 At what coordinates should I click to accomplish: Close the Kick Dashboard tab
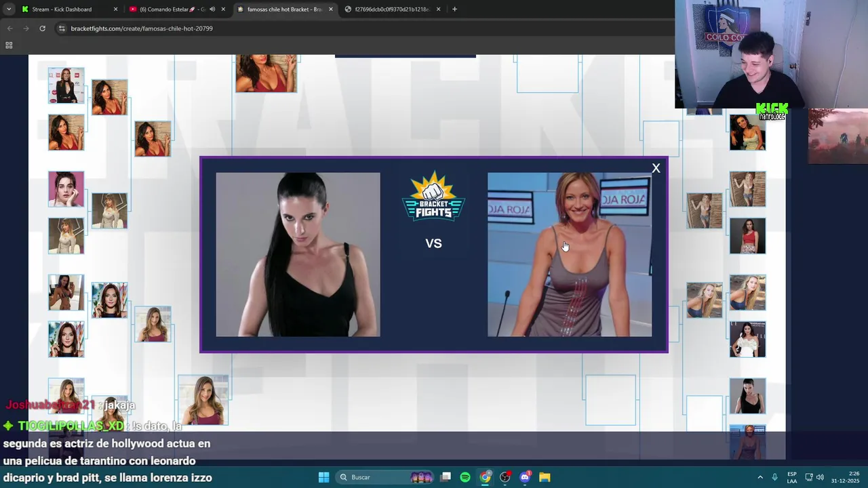tap(115, 9)
